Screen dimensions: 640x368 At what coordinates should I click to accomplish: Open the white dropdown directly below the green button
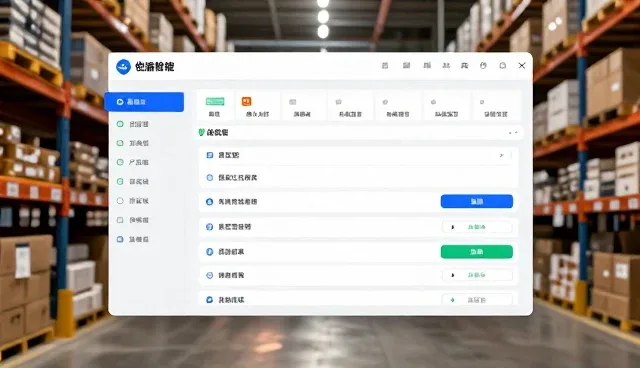tap(477, 275)
